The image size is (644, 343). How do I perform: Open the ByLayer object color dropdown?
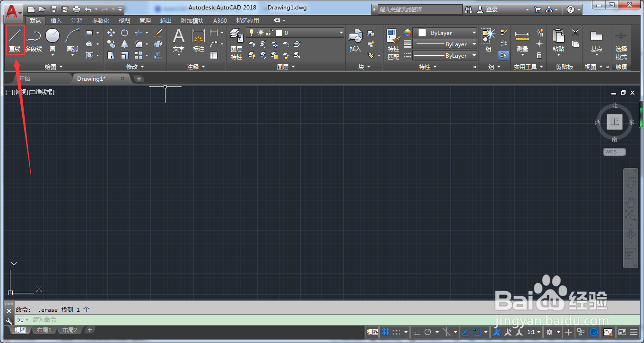(x=445, y=33)
